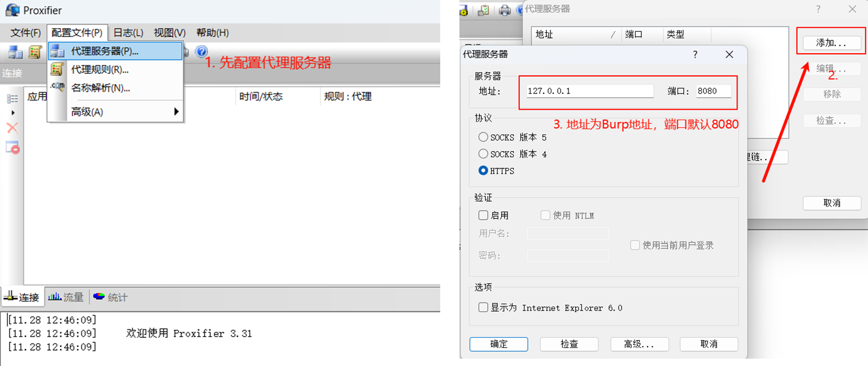Click the red X icon in left sidebar
The height and width of the screenshot is (366, 868).
click(x=12, y=128)
